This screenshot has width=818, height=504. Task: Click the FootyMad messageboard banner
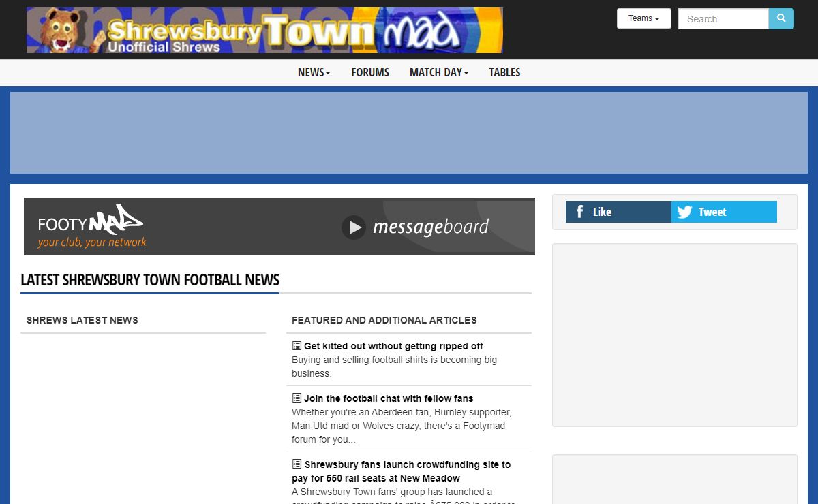click(x=279, y=226)
